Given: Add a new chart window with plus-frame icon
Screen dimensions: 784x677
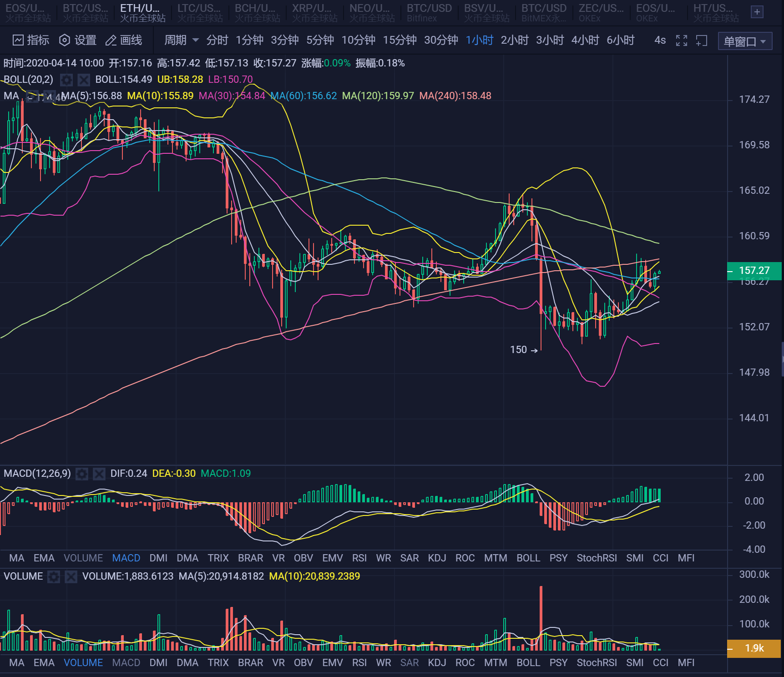Looking at the screenshot, I should (x=702, y=40).
